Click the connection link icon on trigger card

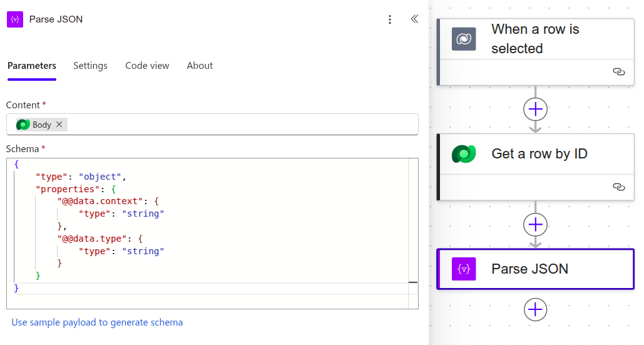tap(618, 72)
